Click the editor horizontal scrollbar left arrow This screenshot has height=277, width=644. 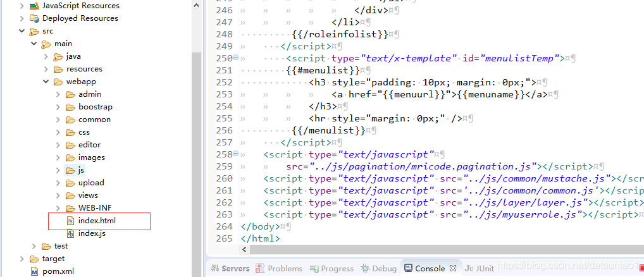[245, 250]
